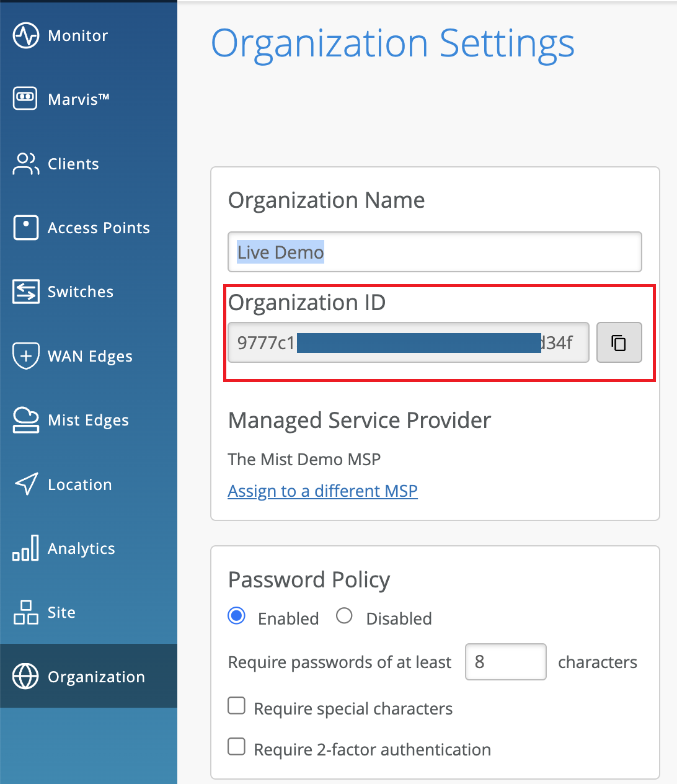This screenshot has width=677, height=784.
Task: Open the Site menu item
Action: (x=61, y=612)
